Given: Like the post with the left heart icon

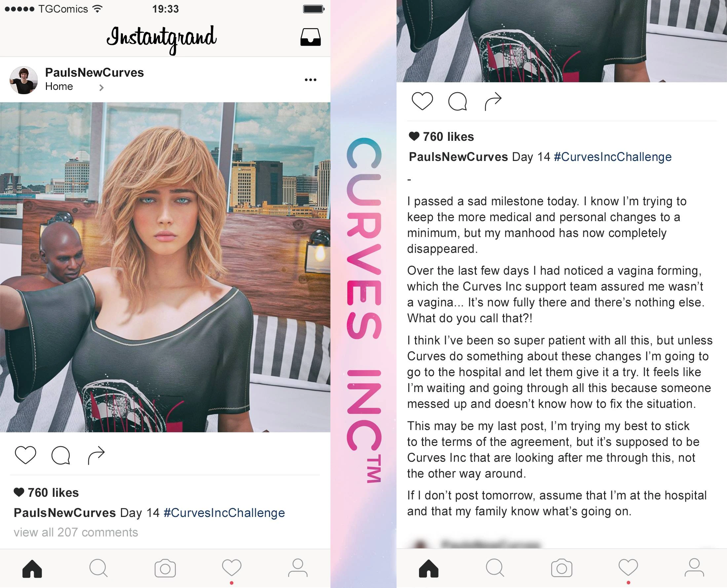Looking at the screenshot, I should click(25, 455).
